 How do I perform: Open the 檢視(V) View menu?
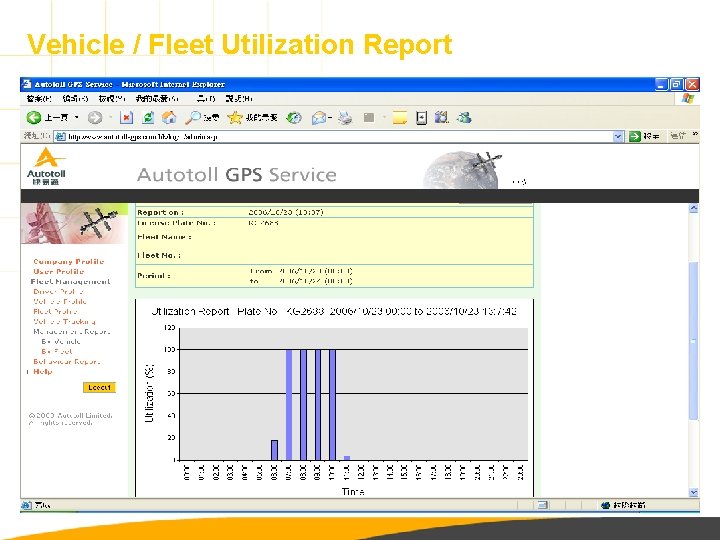112,98
